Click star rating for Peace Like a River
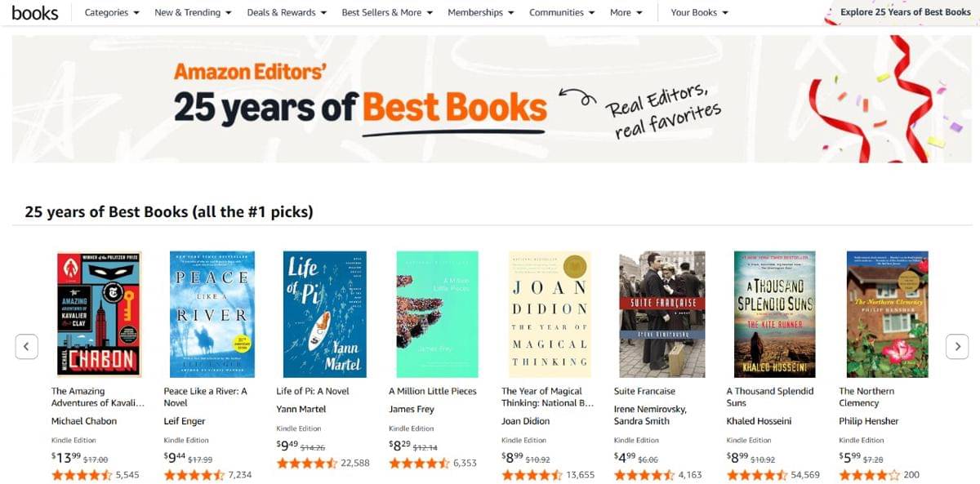 click(x=194, y=475)
